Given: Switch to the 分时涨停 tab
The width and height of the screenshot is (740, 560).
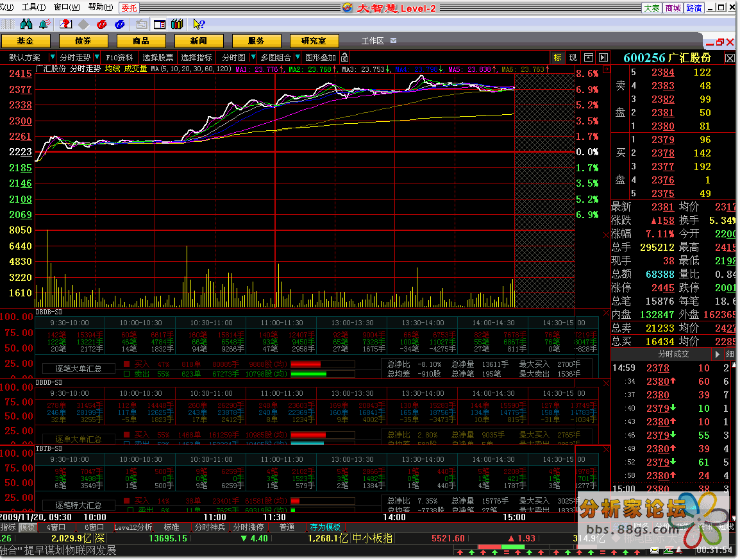Looking at the screenshot, I should tap(249, 527).
